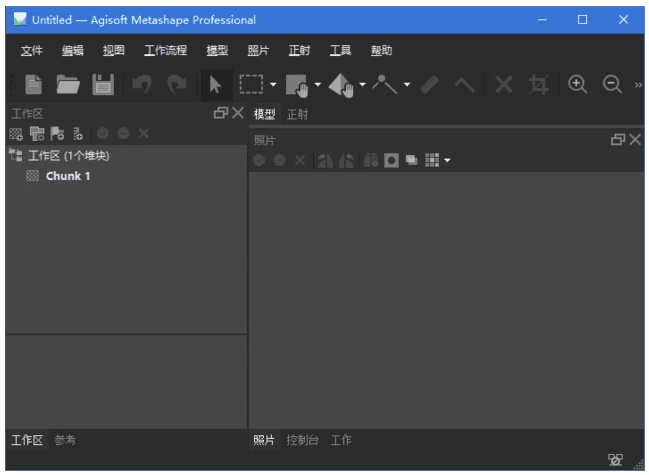The height and width of the screenshot is (475, 649).
Task: Choose the rectangle selection tool
Action: click(x=250, y=87)
